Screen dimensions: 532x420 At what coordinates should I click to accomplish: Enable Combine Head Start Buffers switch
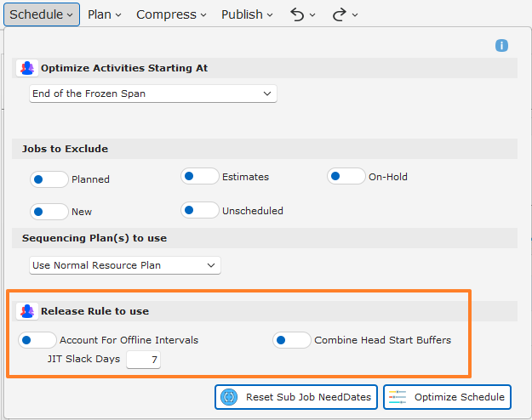292,340
